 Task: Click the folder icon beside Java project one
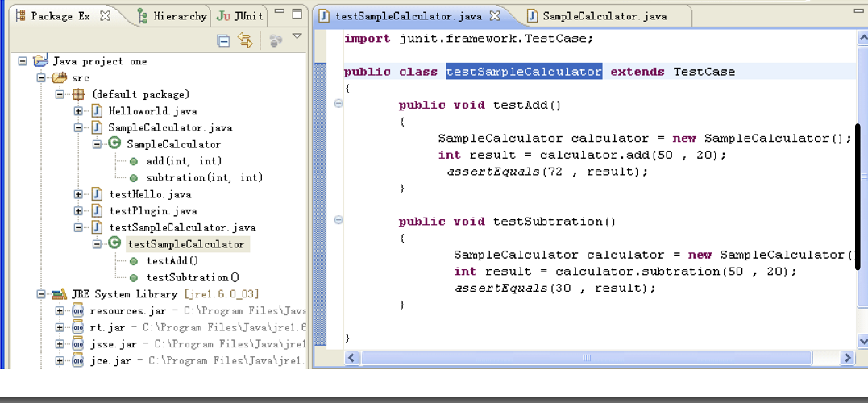41,61
